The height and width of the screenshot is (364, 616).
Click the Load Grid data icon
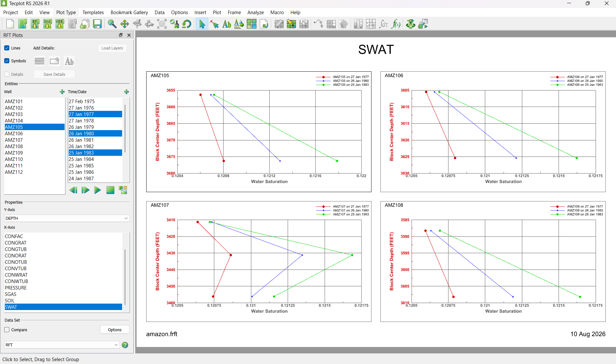(48, 24)
